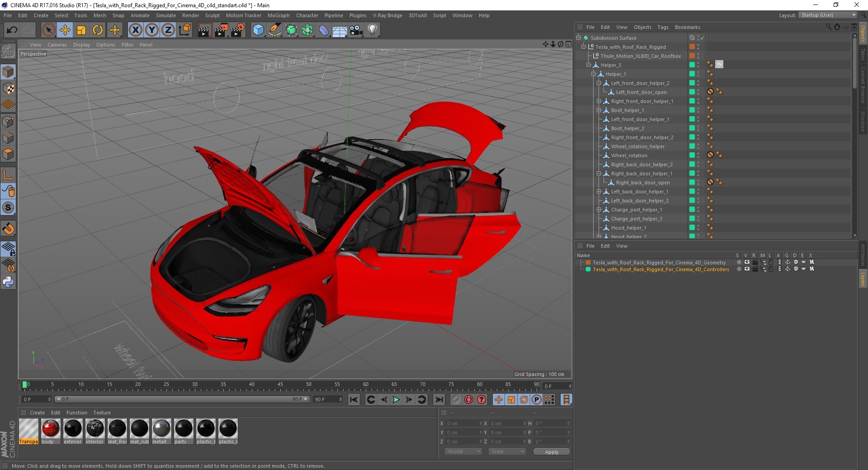The width and height of the screenshot is (868, 470).
Task: Switch to Model mode in left sidebar
Action: pos(8,72)
